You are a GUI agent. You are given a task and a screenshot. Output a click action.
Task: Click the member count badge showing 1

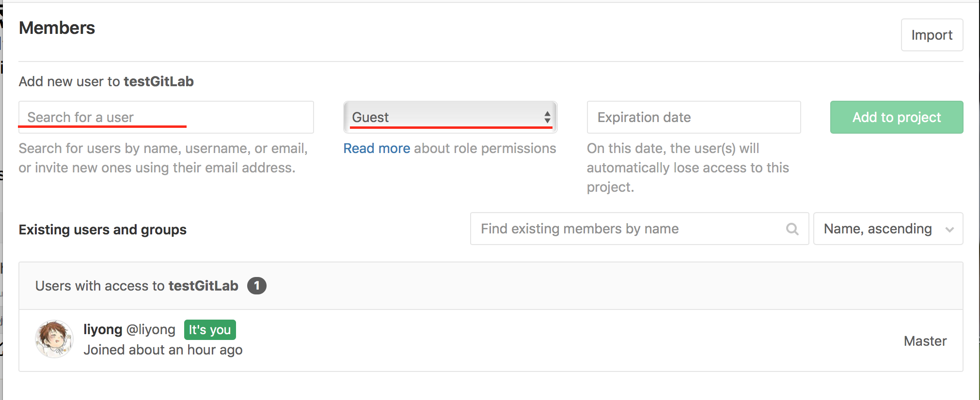click(256, 286)
